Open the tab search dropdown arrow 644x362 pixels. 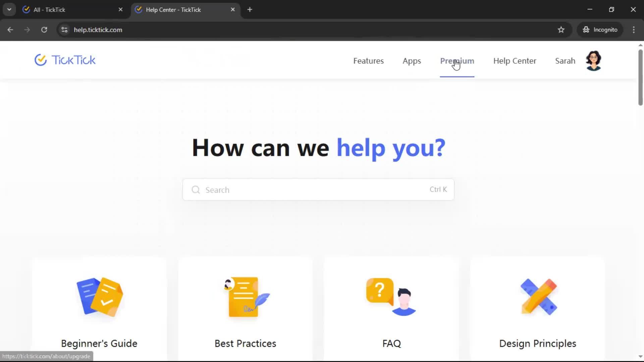click(9, 10)
